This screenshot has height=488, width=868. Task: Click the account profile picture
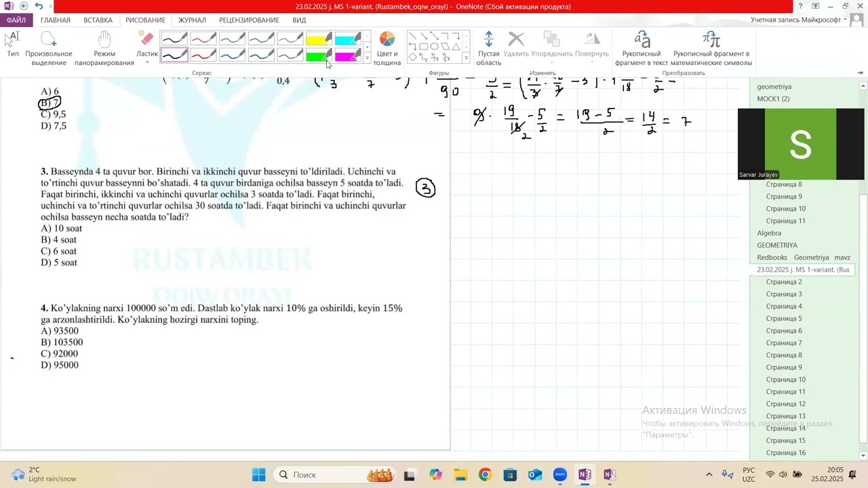tap(857, 20)
